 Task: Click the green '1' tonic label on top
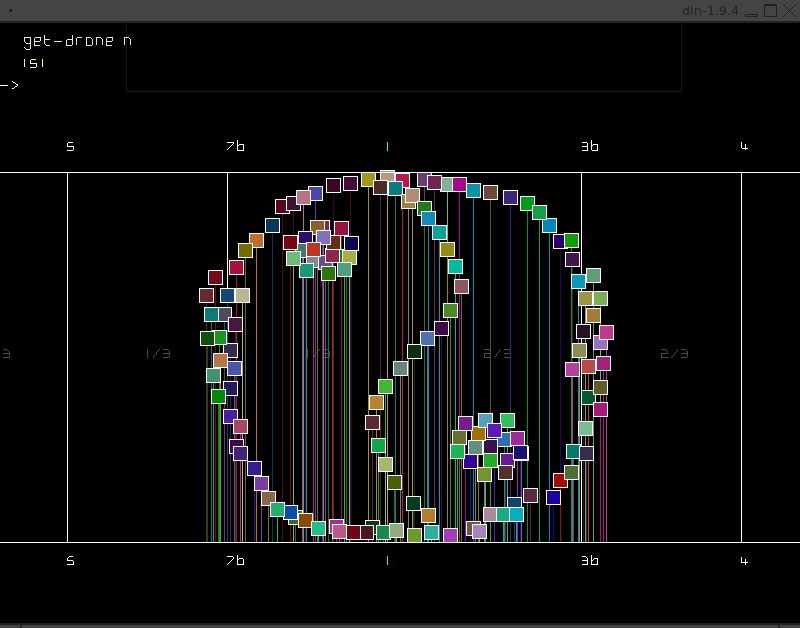point(387,146)
